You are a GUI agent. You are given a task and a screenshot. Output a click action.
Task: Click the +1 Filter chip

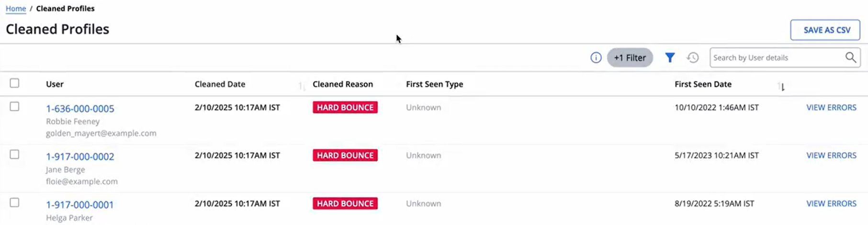(630, 58)
